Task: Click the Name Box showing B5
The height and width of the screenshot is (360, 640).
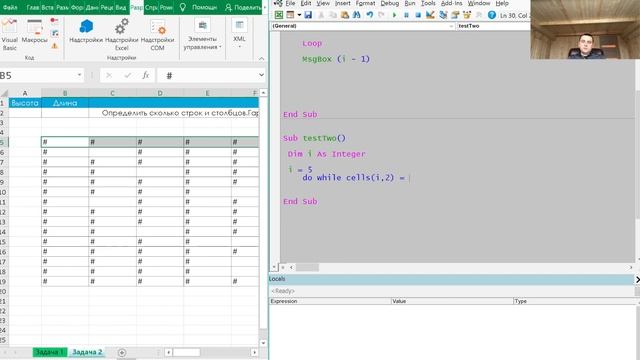Action: 38,75
